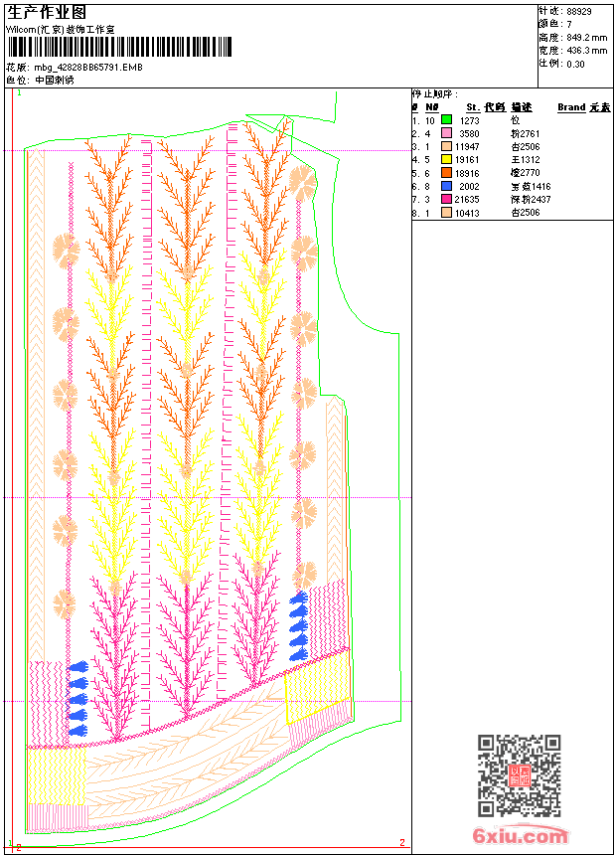Choose the orange swatch with 18916 stitches
616x855 pixels.
pos(446,172)
